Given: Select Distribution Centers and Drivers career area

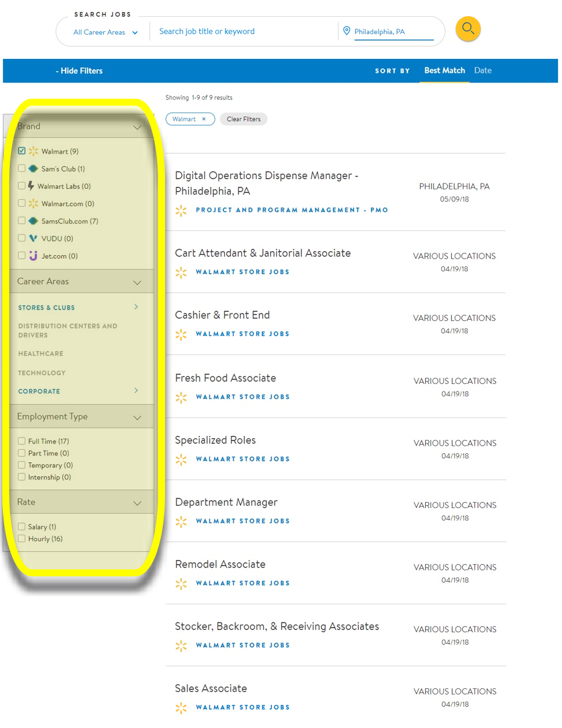Looking at the screenshot, I should tap(68, 330).
